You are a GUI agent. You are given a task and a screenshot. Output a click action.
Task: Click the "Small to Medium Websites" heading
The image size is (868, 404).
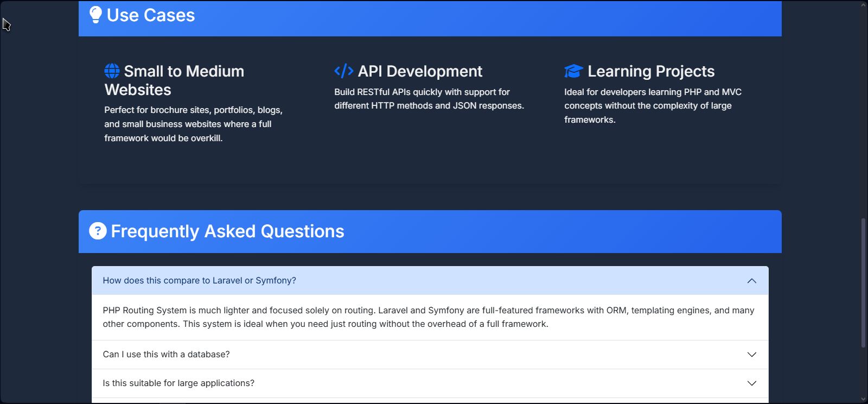(x=174, y=80)
